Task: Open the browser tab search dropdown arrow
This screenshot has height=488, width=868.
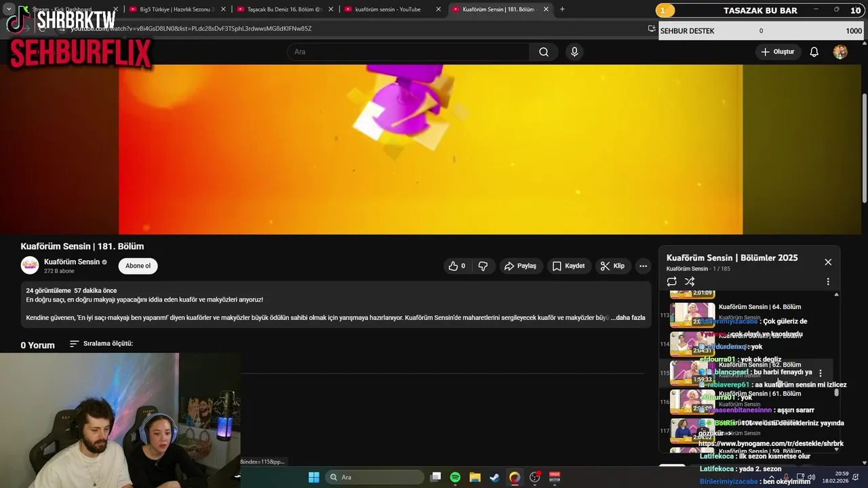Action: pos(9,9)
